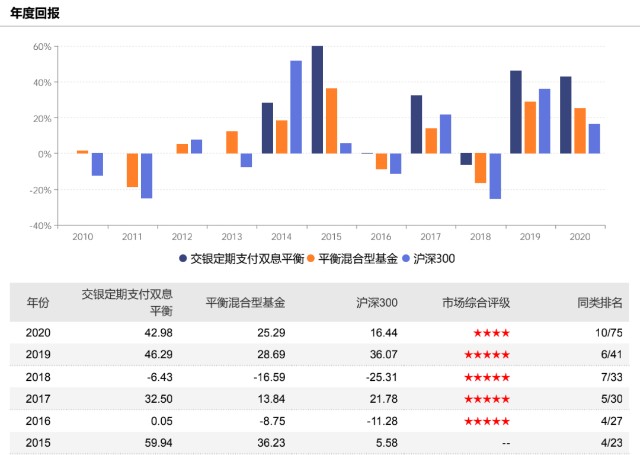Click the 沪深300 light blue bar for 2014
The image size is (640, 455).
click(296, 107)
